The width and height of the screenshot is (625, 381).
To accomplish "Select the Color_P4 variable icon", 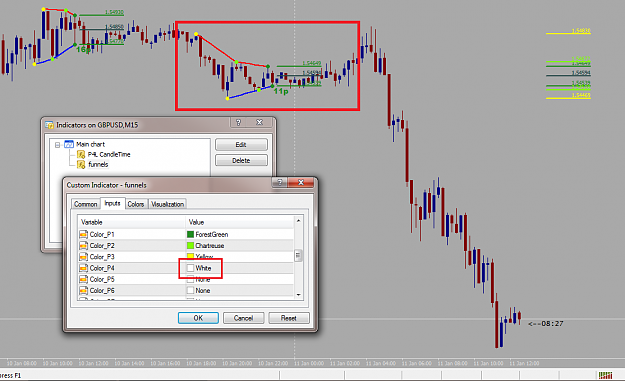I will 83,268.
